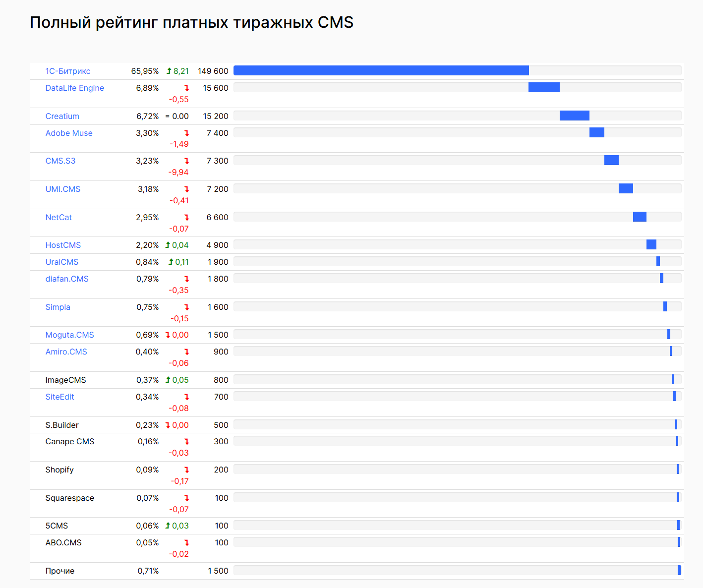The height and width of the screenshot is (588, 703).
Task: Click the red down arrow in diafan.CMS row
Action: pyautogui.click(x=186, y=279)
